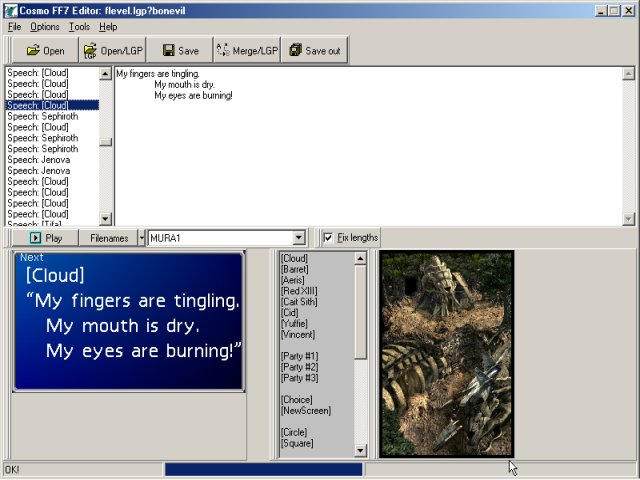Image resolution: width=640 pixels, height=480 pixels.
Task: Click the tag list scrollbar thumb
Action: 360,312
